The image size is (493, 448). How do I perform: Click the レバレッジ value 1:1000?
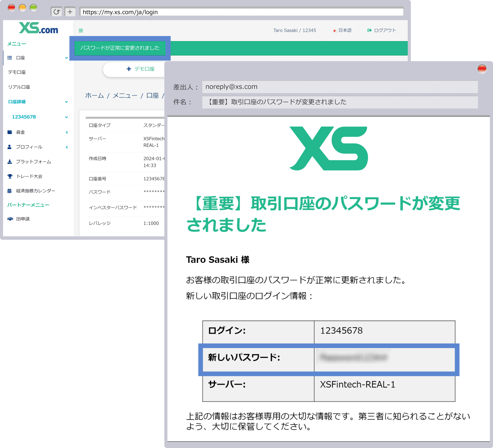pyautogui.click(x=151, y=223)
